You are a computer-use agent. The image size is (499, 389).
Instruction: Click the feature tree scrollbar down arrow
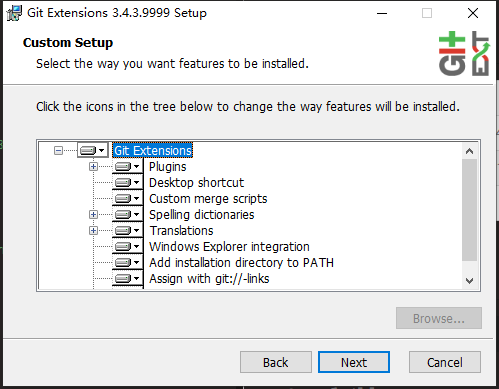pyautogui.click(x=469, y=281)
